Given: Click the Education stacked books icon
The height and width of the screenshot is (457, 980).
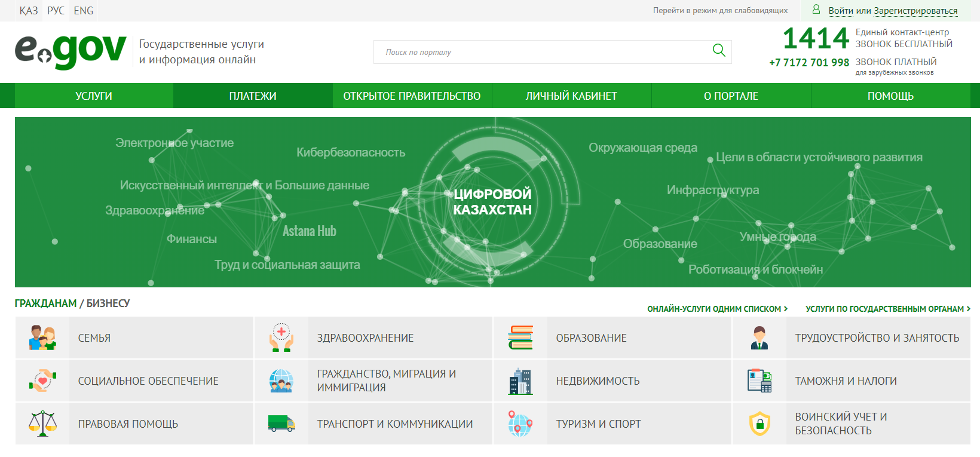Looking at the screenshot, I should coord(520,338).
